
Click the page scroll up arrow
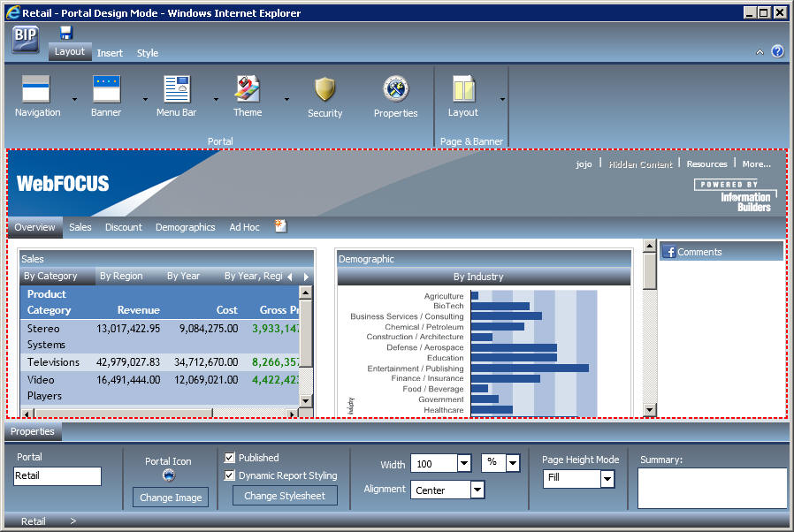point(650,246)
